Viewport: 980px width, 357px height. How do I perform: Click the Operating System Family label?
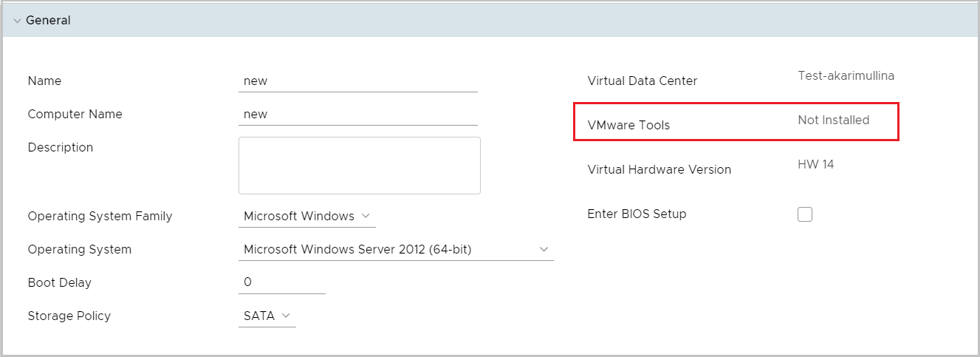pyautogui.click(x=100, y=217)
